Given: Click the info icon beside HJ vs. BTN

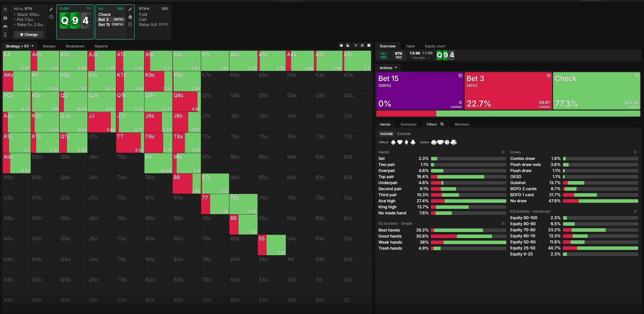Looking at the screenshot, I should (x=51, y=17).
